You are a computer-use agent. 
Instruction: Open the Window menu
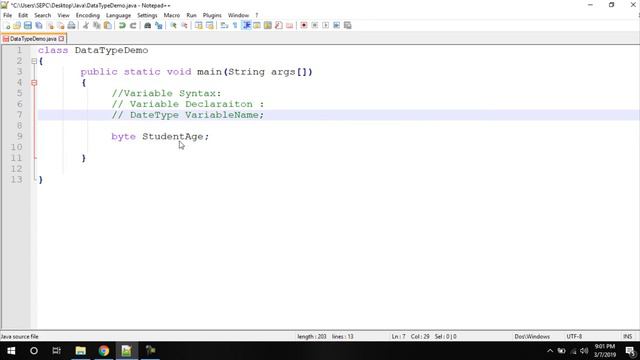238,15
